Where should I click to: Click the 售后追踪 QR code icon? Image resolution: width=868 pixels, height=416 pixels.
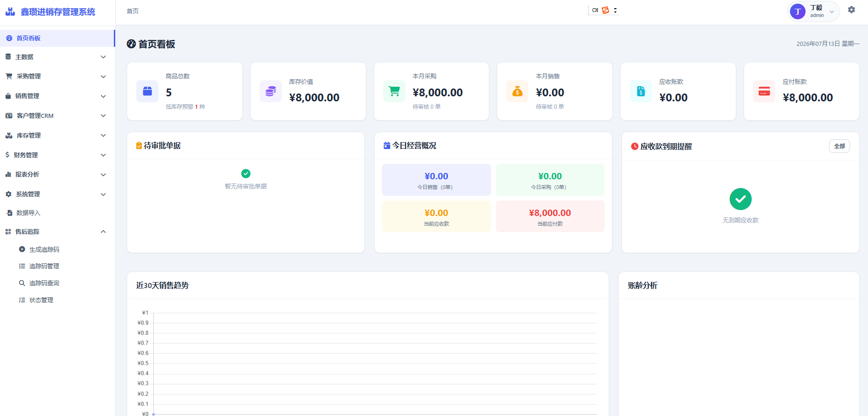[x=8, y=232]
